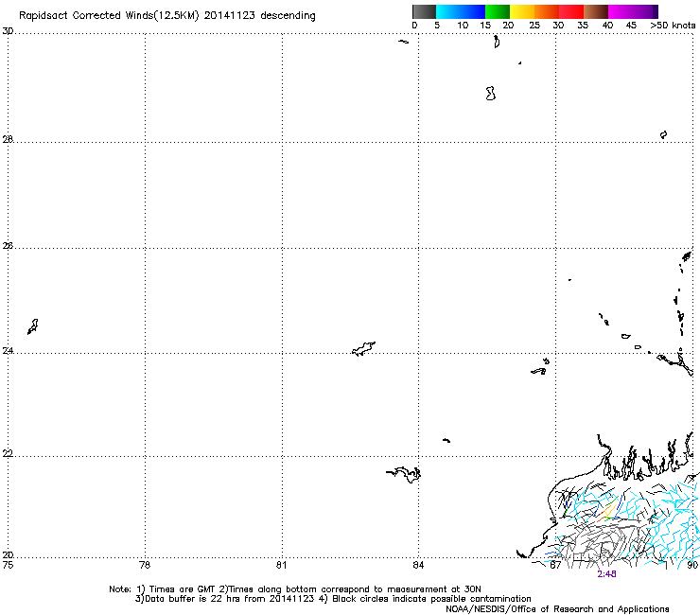Click the ">50 knots" legend label
This screenshot has height=615, width=700.
tap(673, 26)
